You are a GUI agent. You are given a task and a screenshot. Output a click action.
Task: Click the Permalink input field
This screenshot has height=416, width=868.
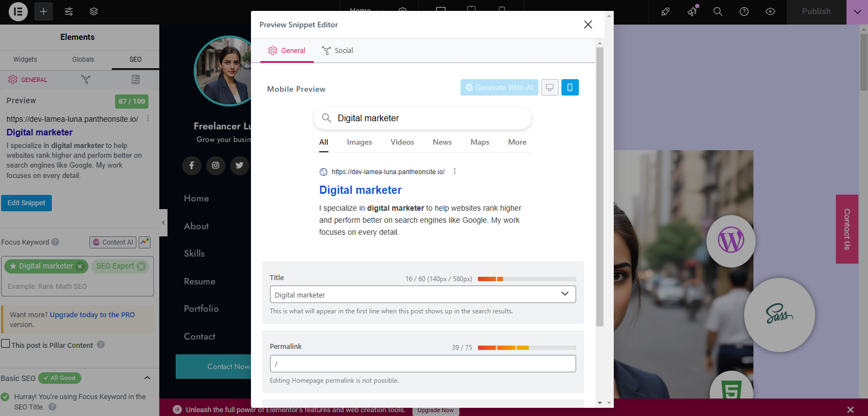423,364
